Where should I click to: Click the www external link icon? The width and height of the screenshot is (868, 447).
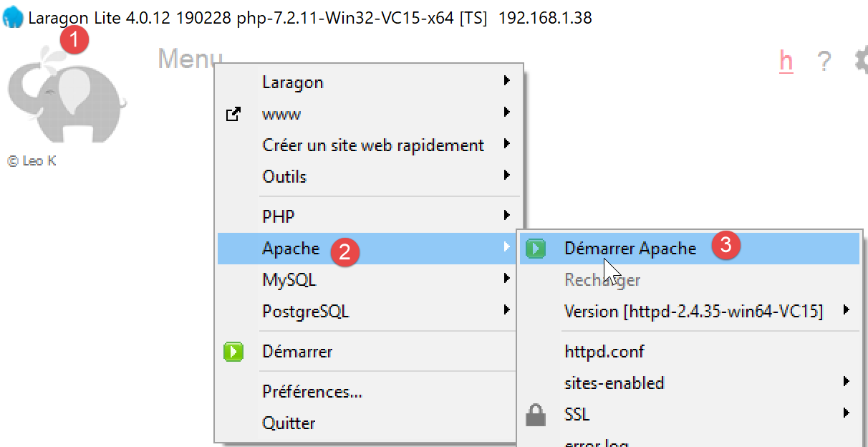click(233, 114)
